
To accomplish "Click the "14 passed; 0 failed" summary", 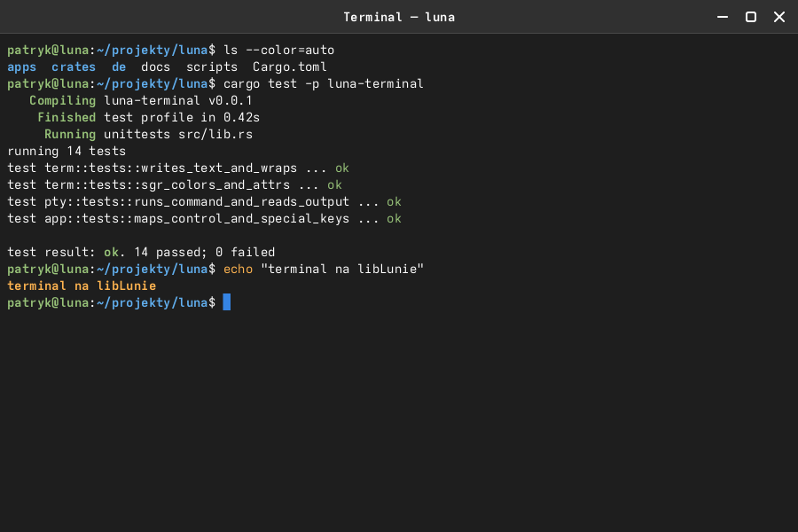I will (204, 252).
